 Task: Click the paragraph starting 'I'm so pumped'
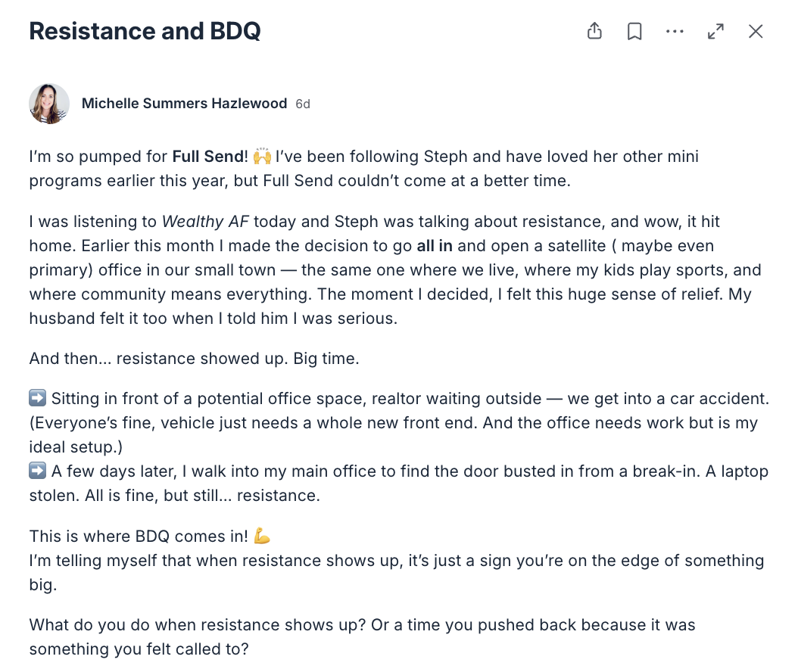coord(364,169)
